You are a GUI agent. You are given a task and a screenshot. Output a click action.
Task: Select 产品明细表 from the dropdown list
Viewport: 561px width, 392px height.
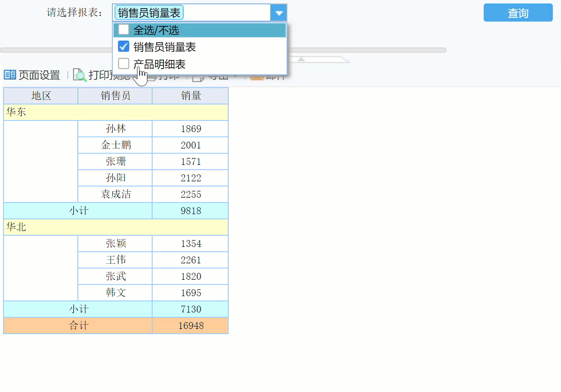click(160, 63)
